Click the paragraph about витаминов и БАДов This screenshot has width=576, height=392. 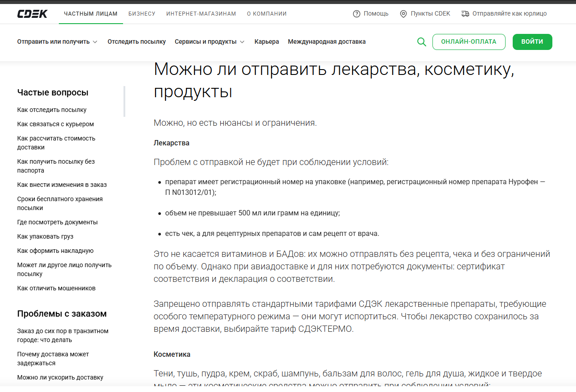tap(352, 267)
